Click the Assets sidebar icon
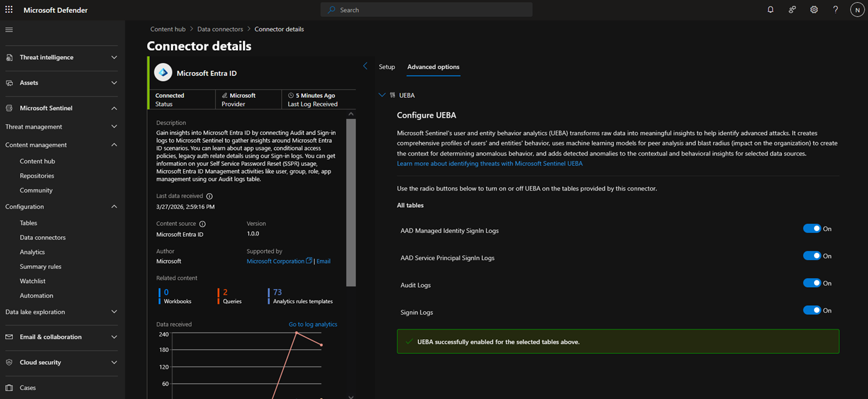Viewport: 868px width, 399px height. [9, 83]
